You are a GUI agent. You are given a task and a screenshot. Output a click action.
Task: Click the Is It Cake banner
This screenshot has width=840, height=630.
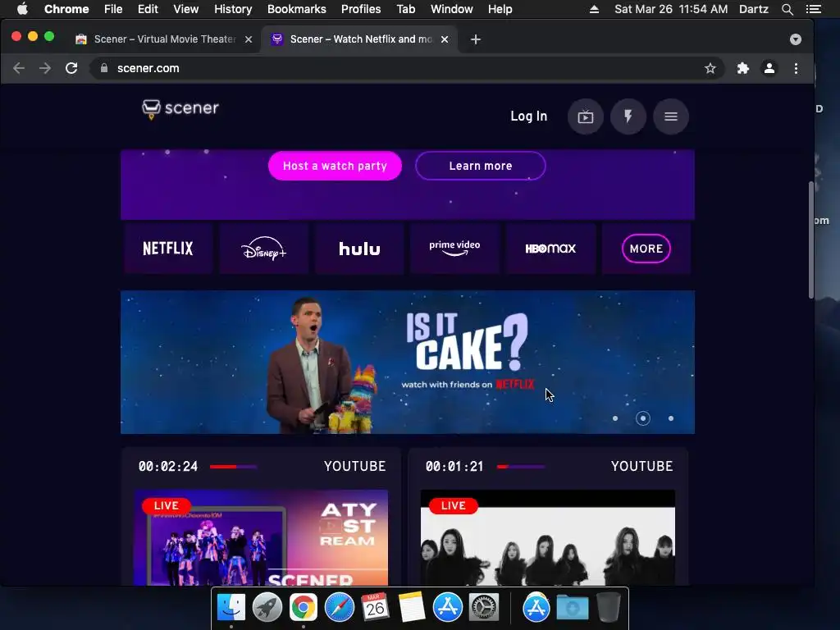click(408, 362)
